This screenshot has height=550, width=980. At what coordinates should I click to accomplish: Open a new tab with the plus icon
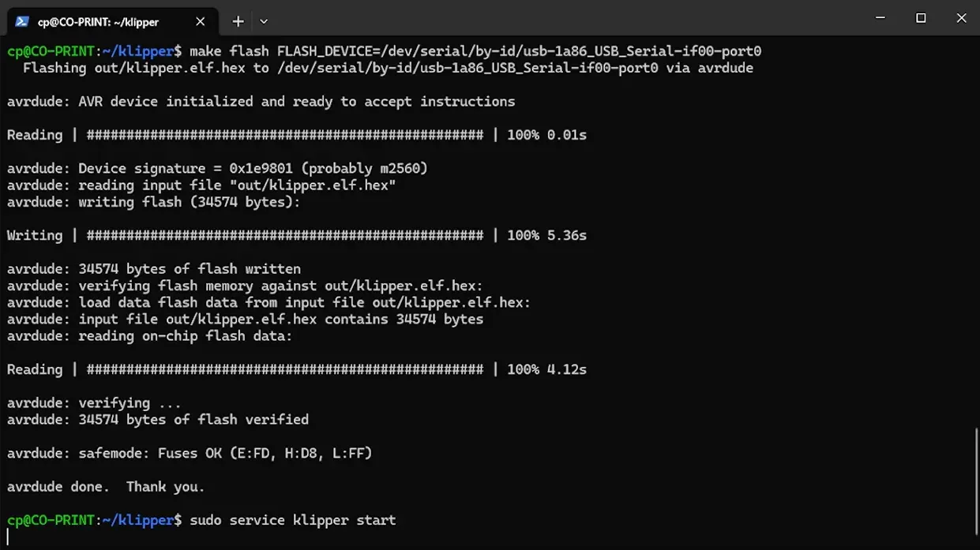pyautogui.click(x=238, y=21)
